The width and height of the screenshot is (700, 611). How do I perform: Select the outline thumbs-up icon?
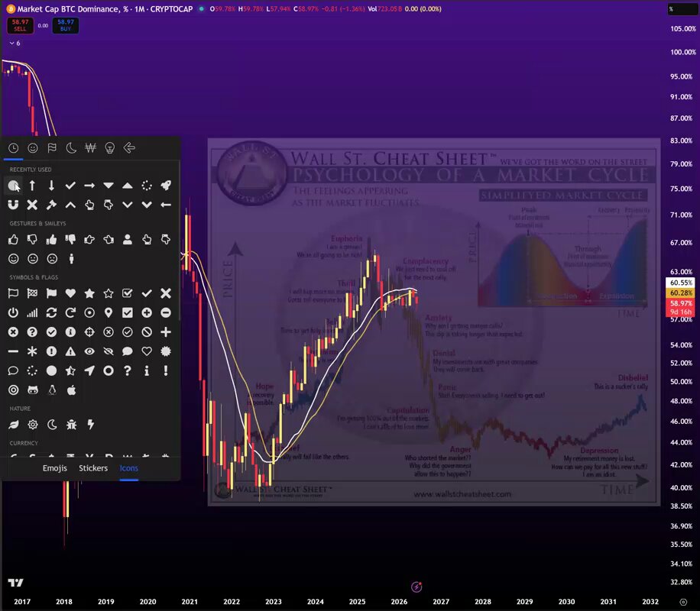tap(13, 240)
